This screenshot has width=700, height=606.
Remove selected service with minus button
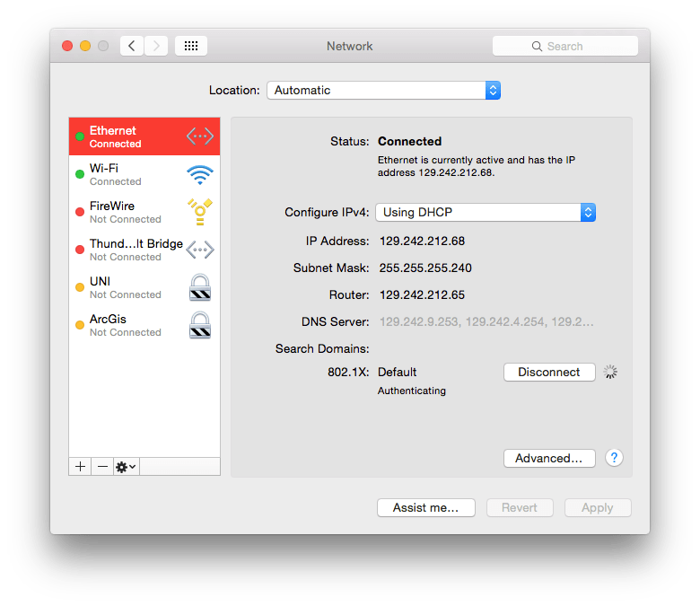click(x=102, y=467)
